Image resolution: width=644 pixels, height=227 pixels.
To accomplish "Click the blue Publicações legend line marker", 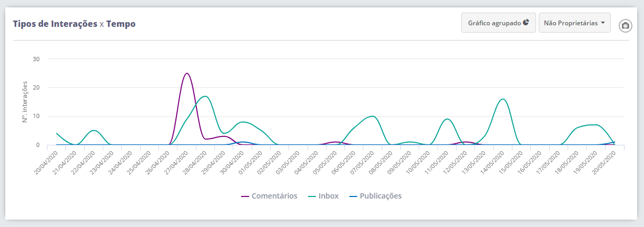I will click(x=353, y=196).
